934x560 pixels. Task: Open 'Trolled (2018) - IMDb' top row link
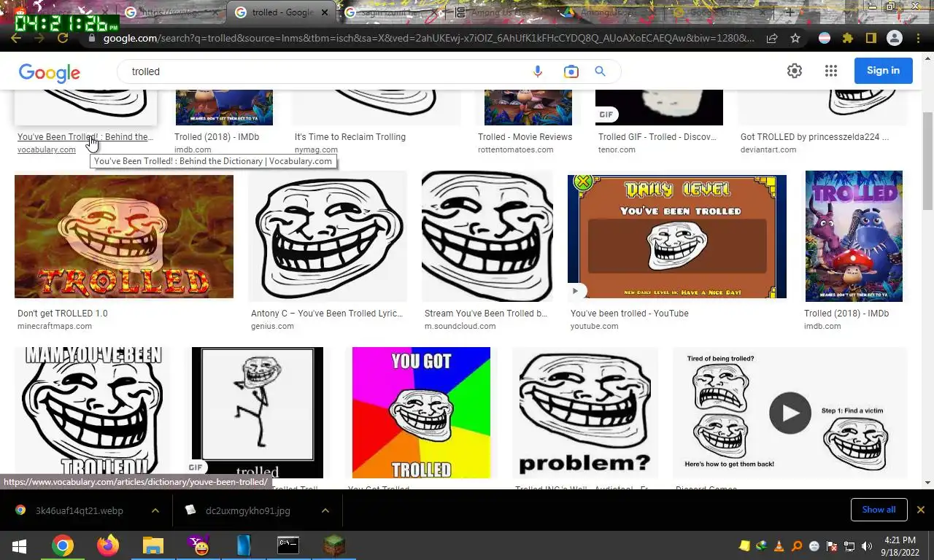pos(217,136)
